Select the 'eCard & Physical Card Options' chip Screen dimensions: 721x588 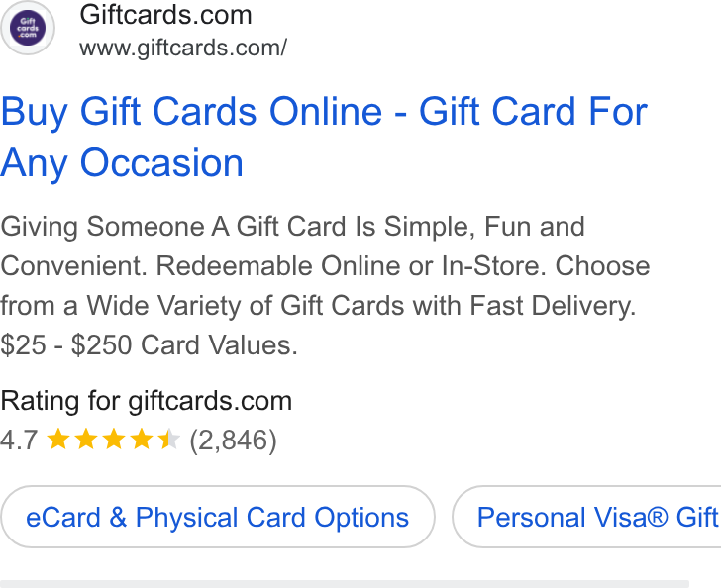coord(218,517)
